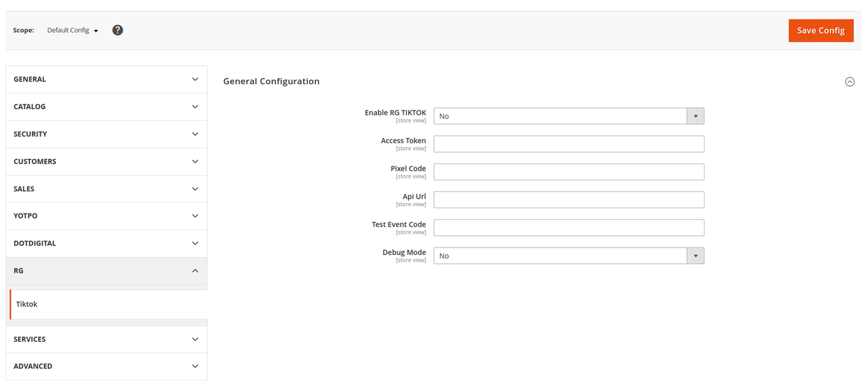Open the Scope Default Config switcher
This screenshot has height=392, width=868.
coord(73,31)
